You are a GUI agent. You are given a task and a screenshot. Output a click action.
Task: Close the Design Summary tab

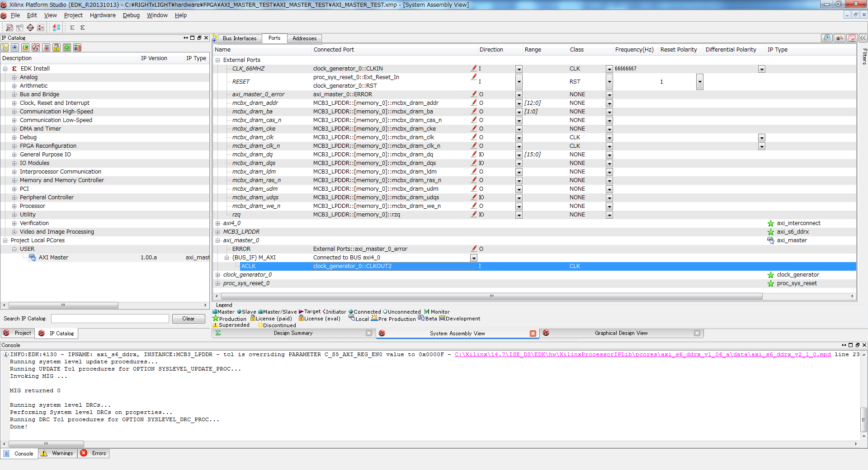click(x=369, y=334)
